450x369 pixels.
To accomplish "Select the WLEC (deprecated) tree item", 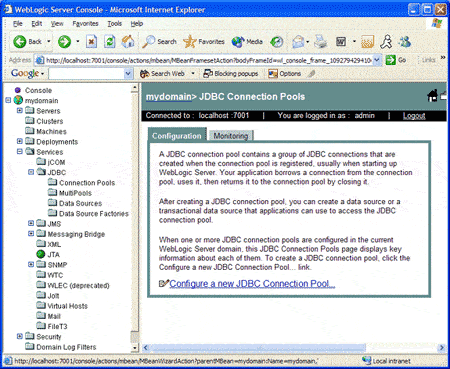I will pos(79,285).
